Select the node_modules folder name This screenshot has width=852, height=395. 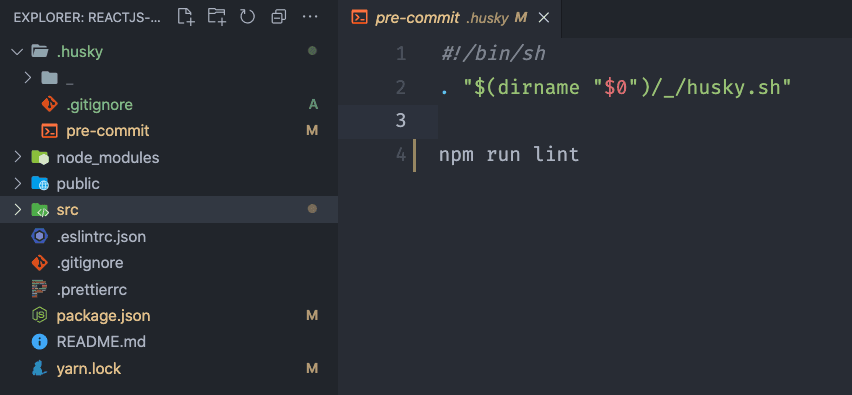click(x=108, y=158)
